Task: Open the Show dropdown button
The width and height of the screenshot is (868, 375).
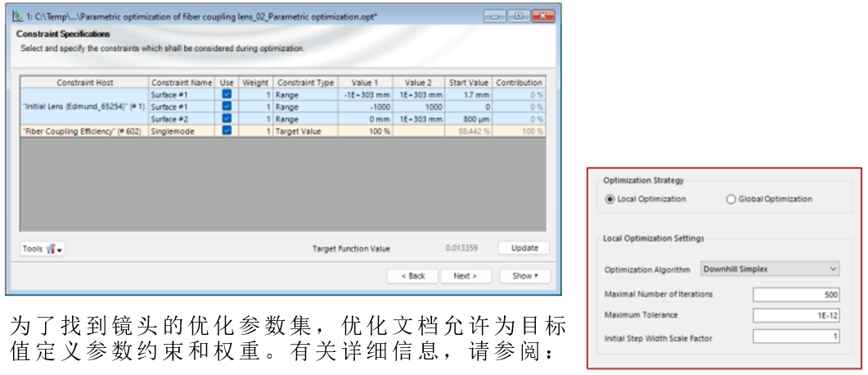Action: pyautogui.click(x=524, y=276)
